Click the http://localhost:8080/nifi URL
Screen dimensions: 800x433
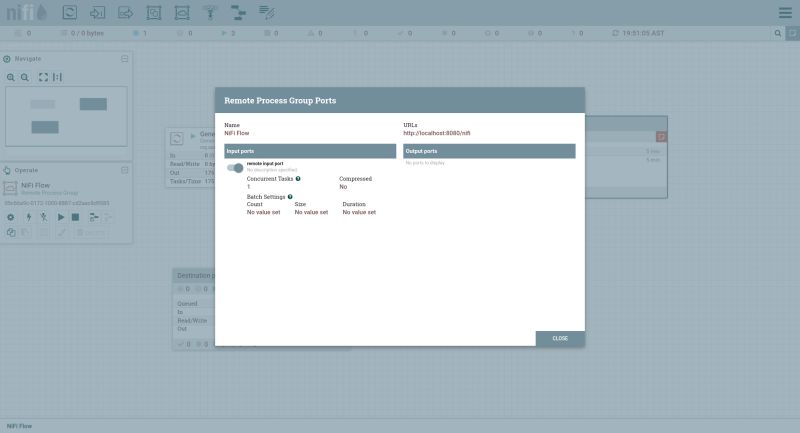pos(437,133)
